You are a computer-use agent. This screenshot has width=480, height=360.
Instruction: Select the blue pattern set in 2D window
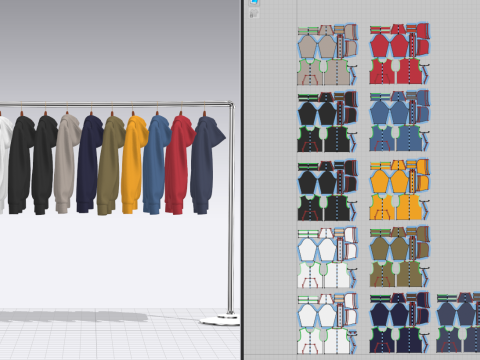(x=399, y=121)
